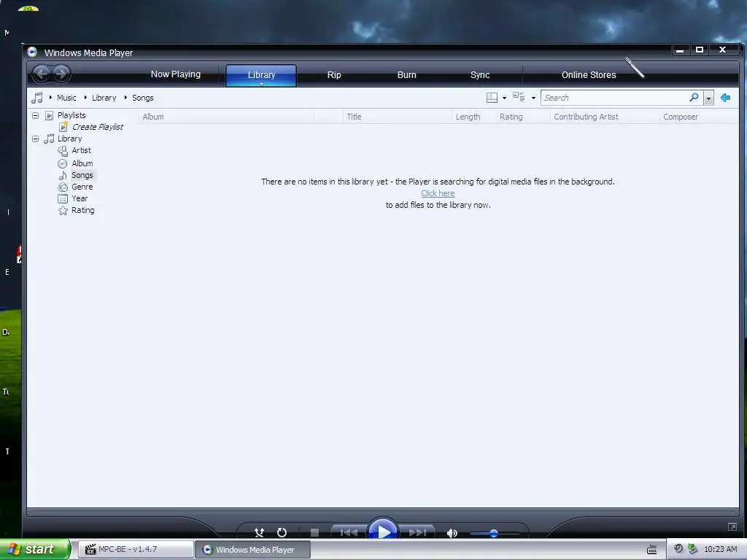Screen dimensions: 747x560
Task: Click the Previous track button
Action: tap(349, 532)
